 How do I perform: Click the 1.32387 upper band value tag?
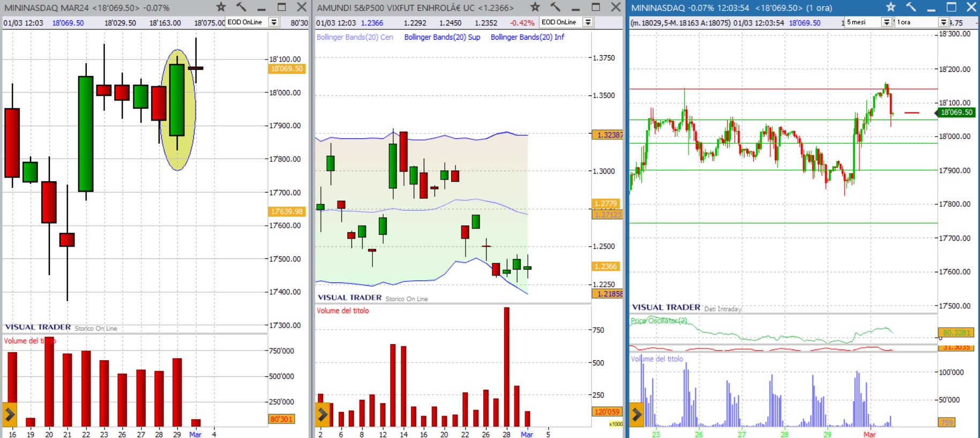(608, 135)
